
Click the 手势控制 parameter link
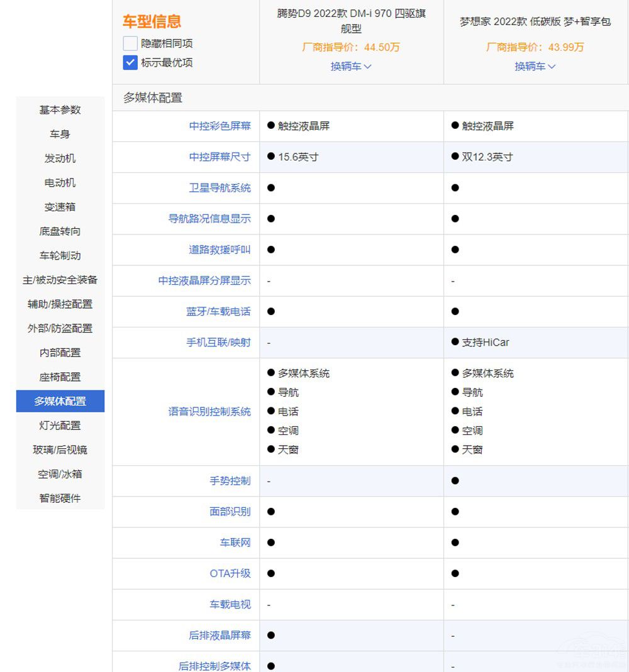[x=230, y=481]
